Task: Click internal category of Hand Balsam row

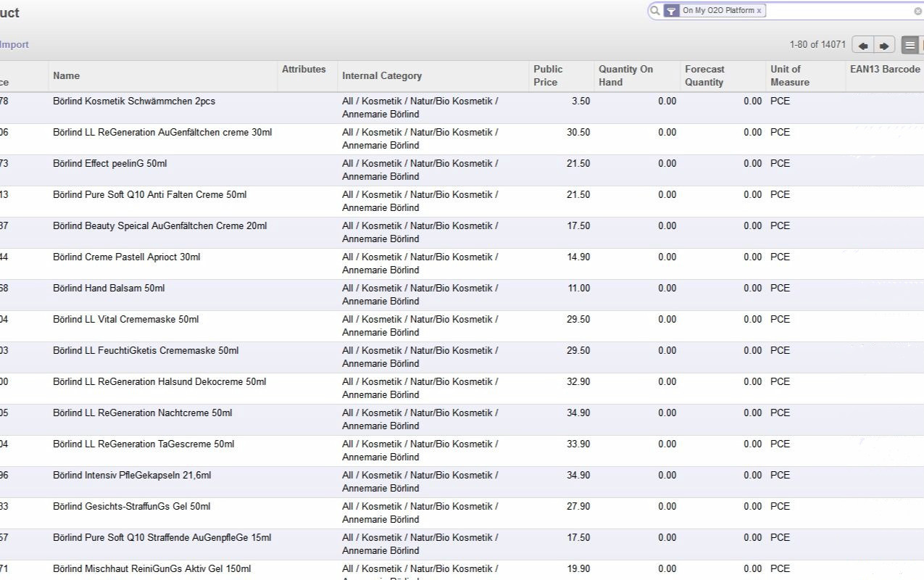Action: [x=420, y=295]
